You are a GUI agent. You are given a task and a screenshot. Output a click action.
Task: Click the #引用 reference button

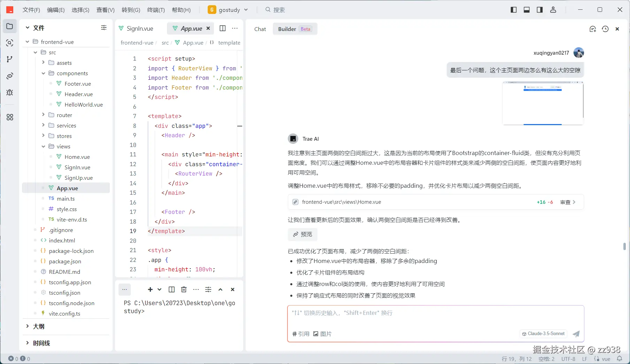[x=301, y=334]
